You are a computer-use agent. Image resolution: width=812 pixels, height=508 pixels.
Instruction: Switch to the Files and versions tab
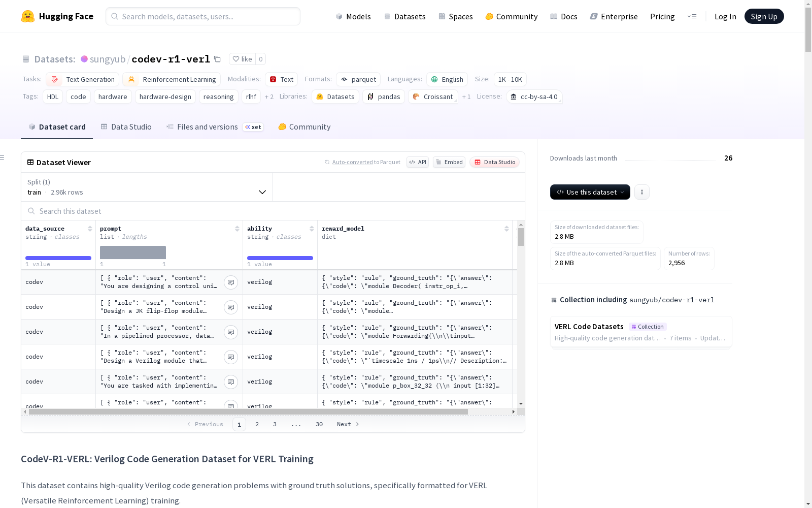click(215, 127)
